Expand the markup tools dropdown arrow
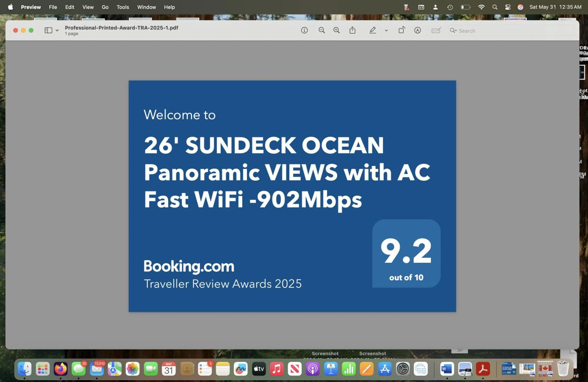The width and height of the screenshot is (588, 382). [x=386, y=30]
